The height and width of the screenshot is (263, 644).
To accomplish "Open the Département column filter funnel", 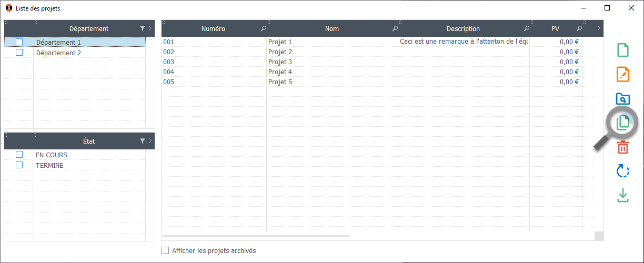I will pos(143,28).
